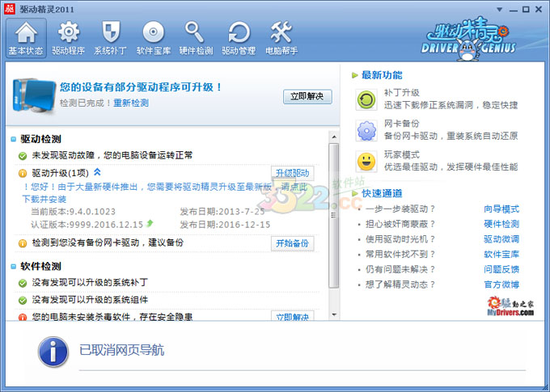This screenshot has height=392, width=550.
Task: Open the 系统补丁 shield tab
Action: click(111, 38)
